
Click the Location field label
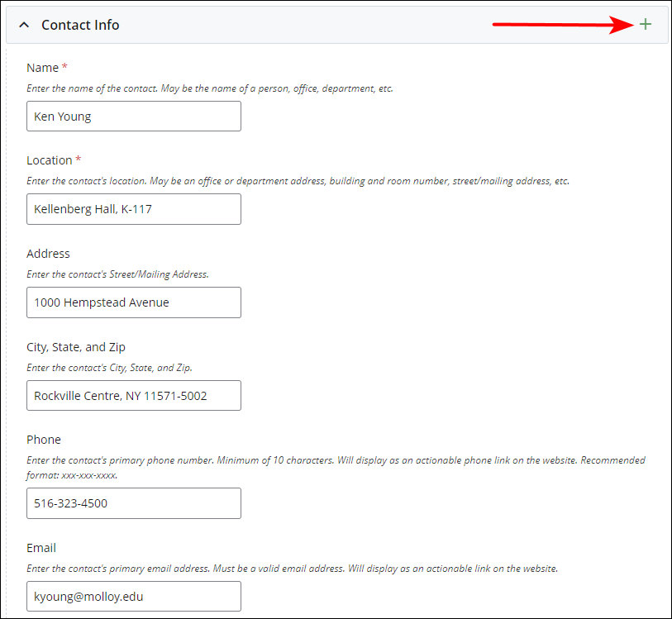click(x=50, y=160)
